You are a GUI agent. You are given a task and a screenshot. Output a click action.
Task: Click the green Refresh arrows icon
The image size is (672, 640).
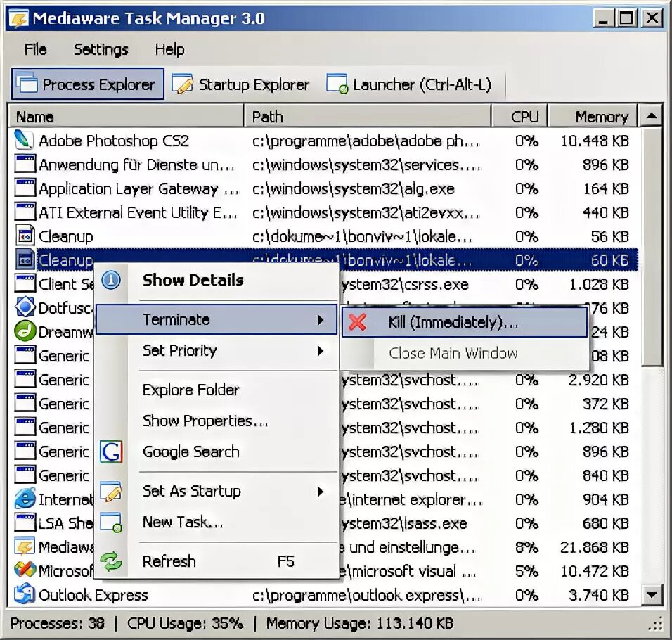click(x=111, y=561)
